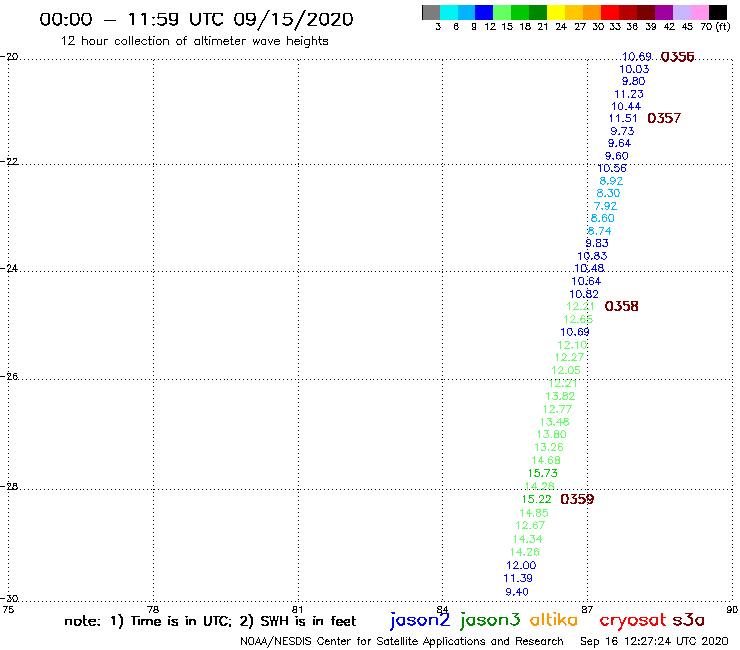Click the gray color swatch in legend
Screen dimensions: 740x650
coord(431,12)
